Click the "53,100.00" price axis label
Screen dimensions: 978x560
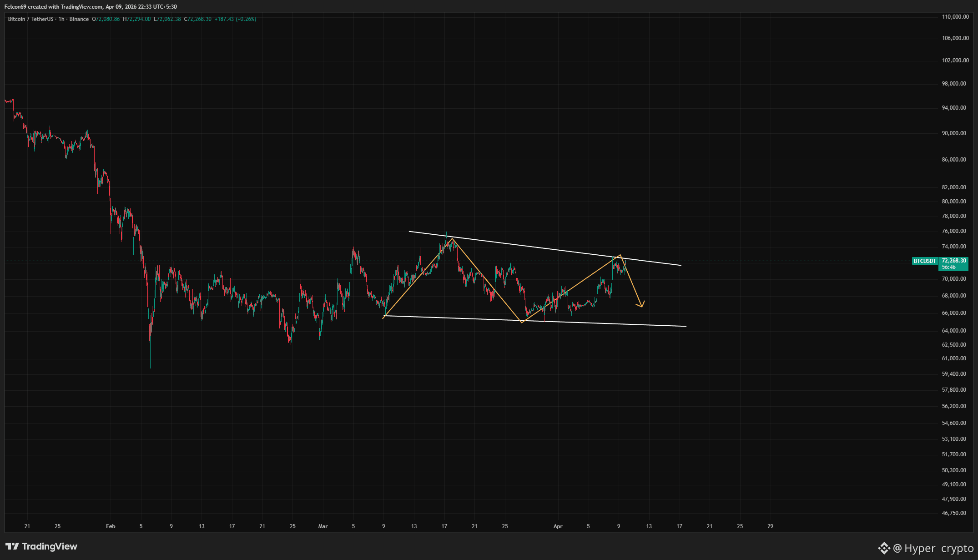(x=954, y=439)
